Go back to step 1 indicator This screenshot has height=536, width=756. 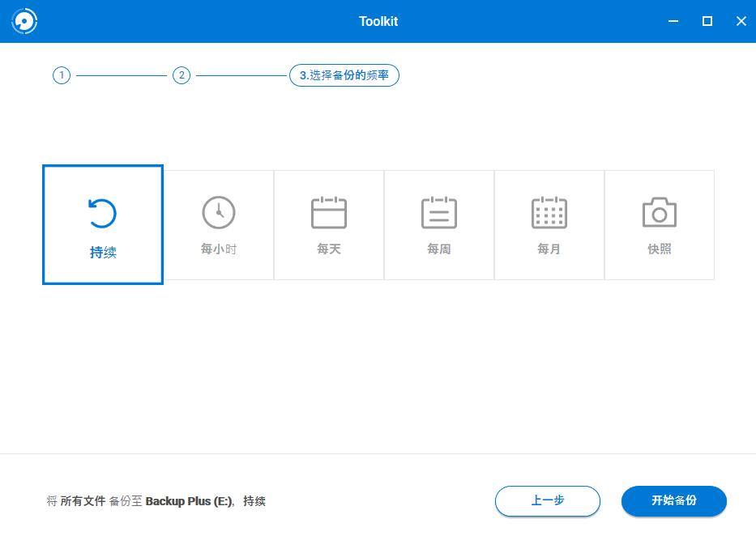click(x=62, y=74)
